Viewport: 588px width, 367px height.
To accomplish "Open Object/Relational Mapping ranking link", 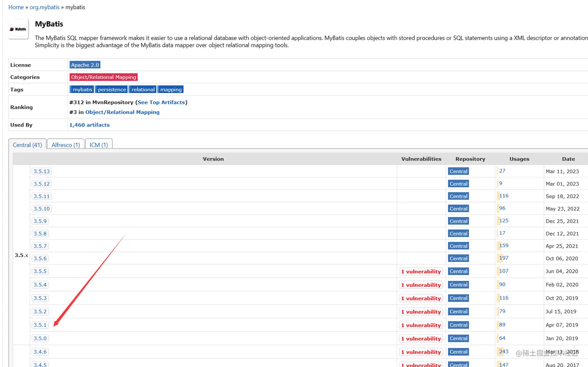I will pyautogui.click(x=122, y=112).
